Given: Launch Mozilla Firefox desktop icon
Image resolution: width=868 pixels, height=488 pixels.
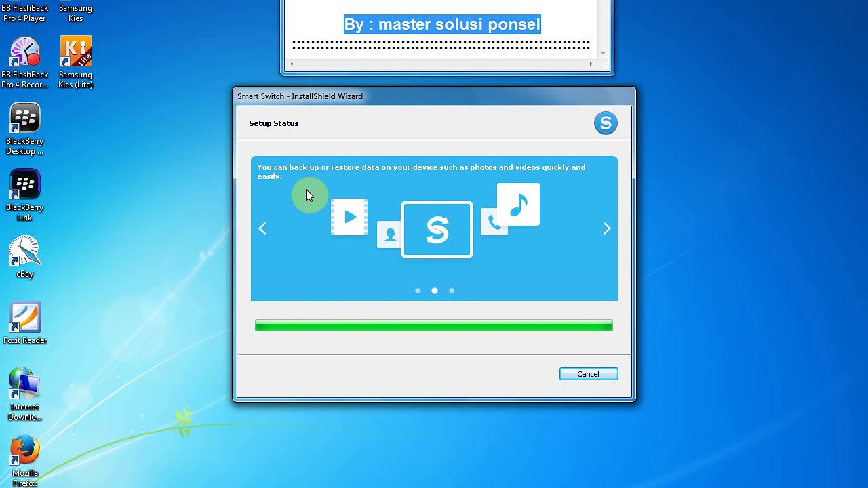Looking at the screenshot, I should (x=25, y=461).
